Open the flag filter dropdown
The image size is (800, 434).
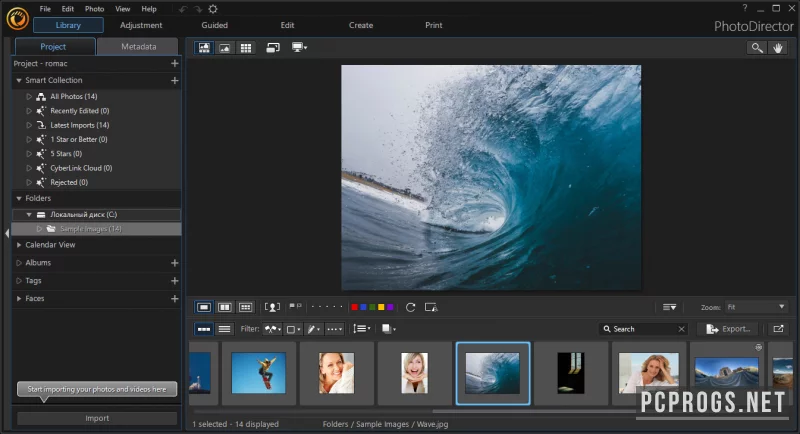[273, 329]
